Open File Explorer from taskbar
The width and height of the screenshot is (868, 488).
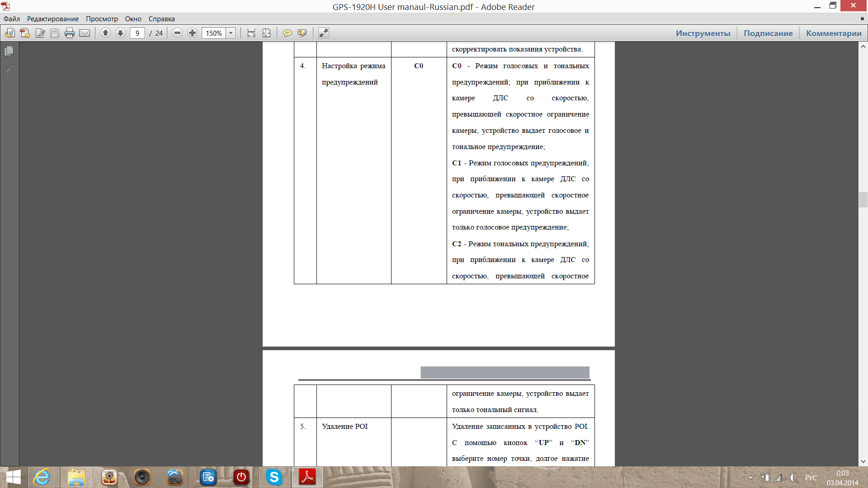[76, 477]
